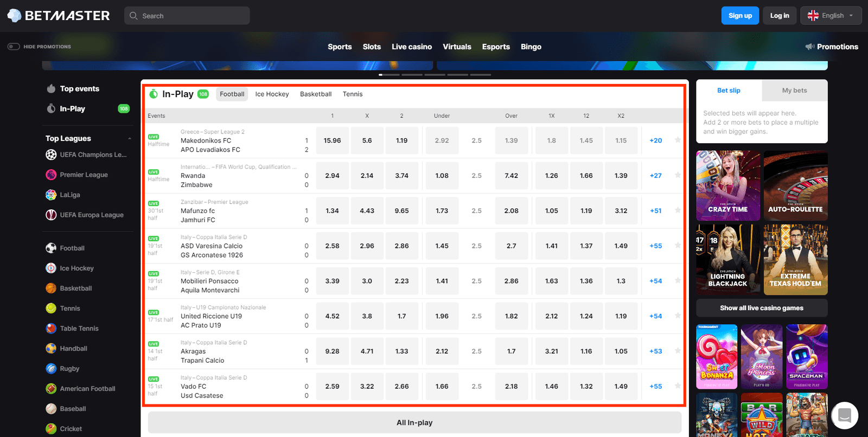Open Live casino from top menu

coord(412,47)
